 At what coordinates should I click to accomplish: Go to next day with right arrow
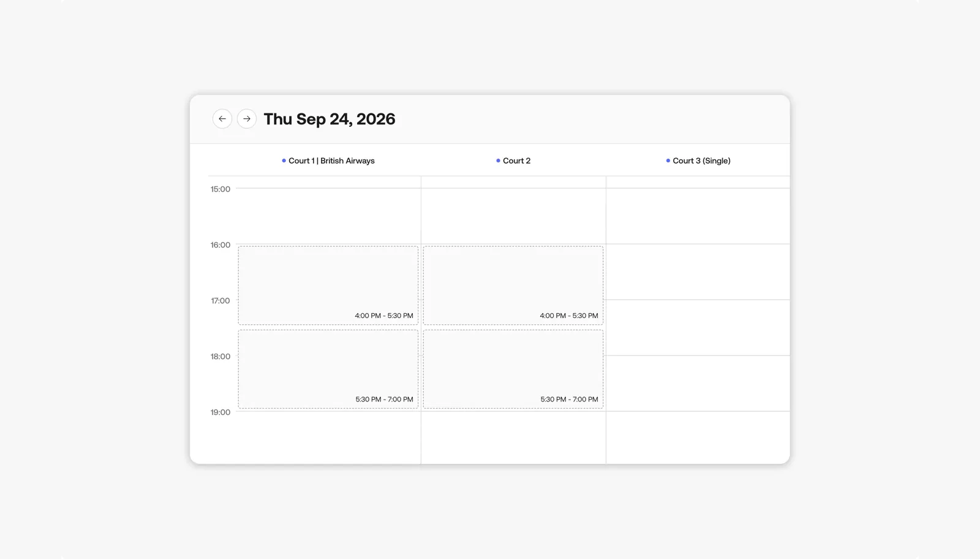click(247, 119)
